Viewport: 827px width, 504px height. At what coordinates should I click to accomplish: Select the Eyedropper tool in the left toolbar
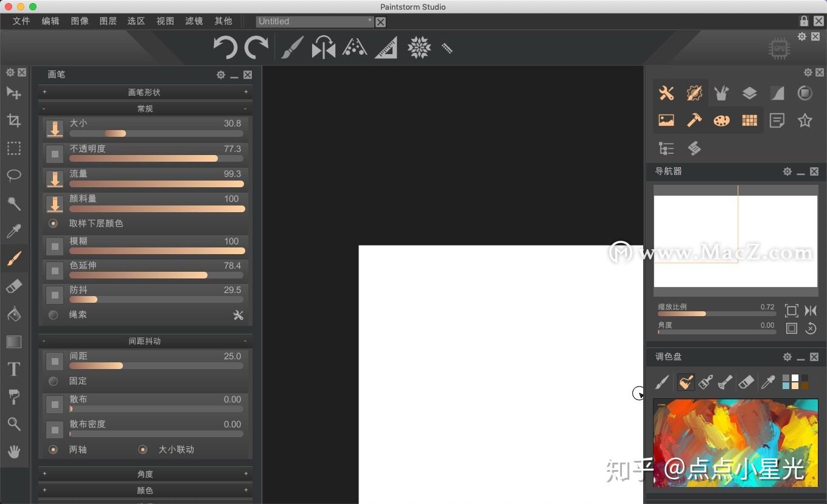coord(13,231)
